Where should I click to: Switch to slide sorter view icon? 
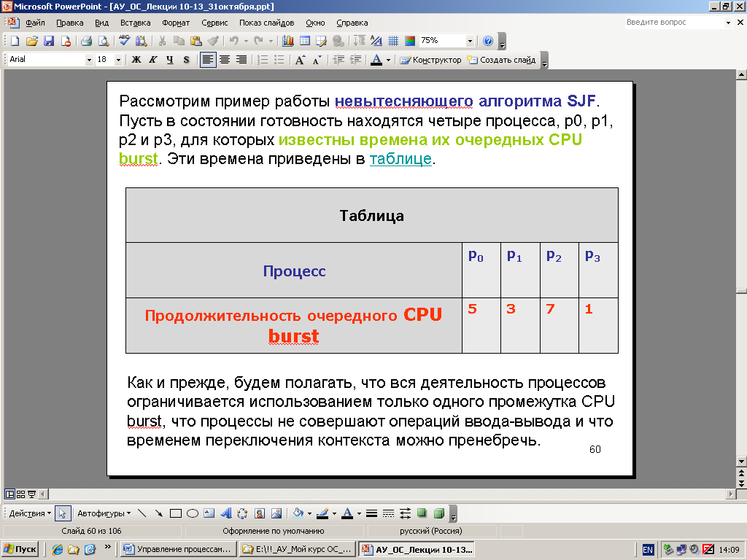click(20, 494)
